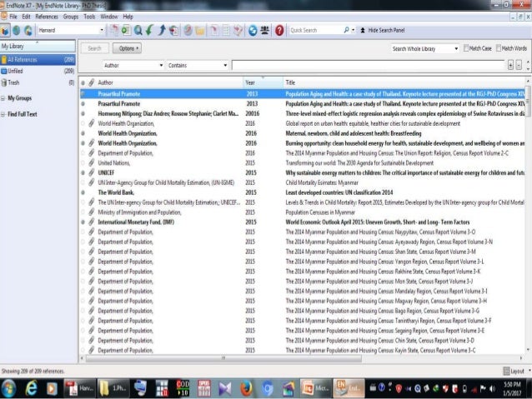
Task: Create a New Reference via toolbar icon
Action: 126,31
